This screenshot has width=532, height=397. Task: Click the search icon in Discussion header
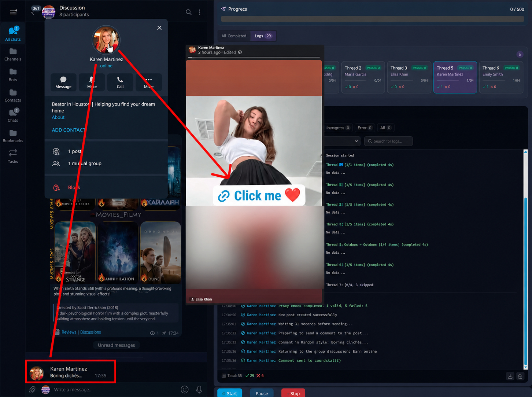pyautogui.click(x=188, y=12)
